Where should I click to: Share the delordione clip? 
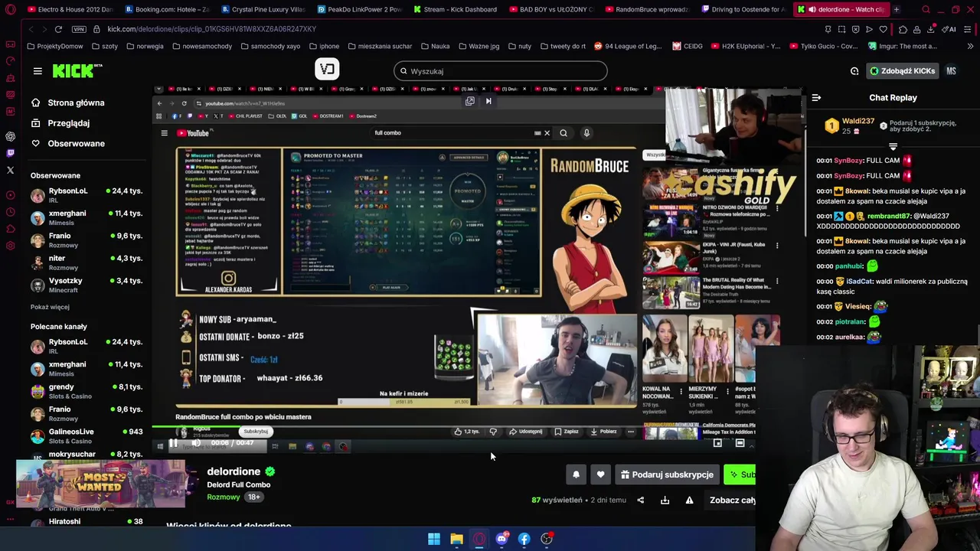point(641,500)
